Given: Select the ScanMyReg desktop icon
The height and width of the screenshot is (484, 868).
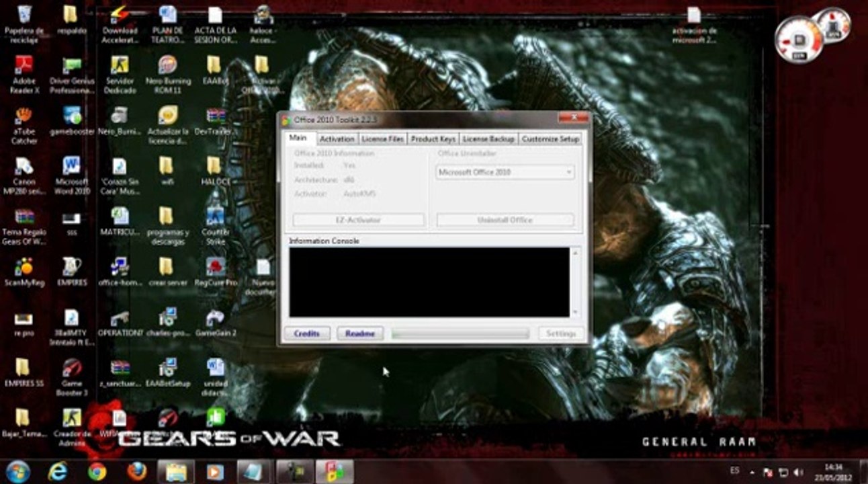Looking at the screenshot, I should coord(24,272).
